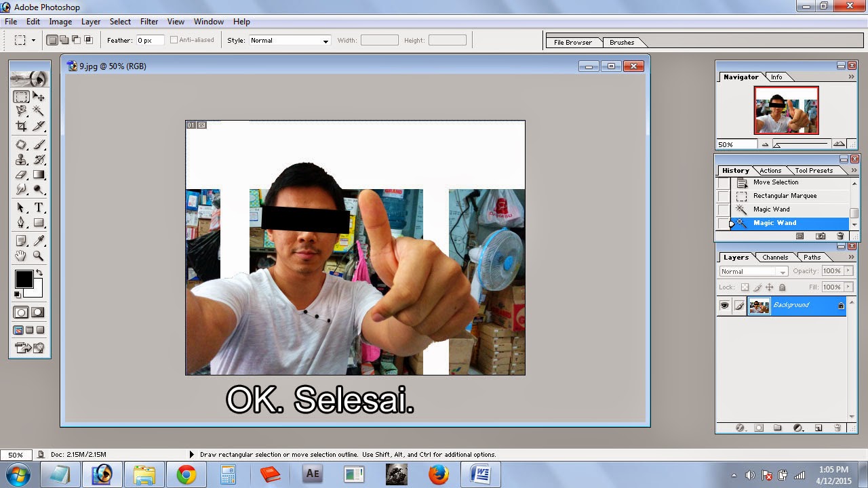868x488 pixels.
Task: Toggle lock transparent pixels in Layers panel
Action: click(745, 287)
